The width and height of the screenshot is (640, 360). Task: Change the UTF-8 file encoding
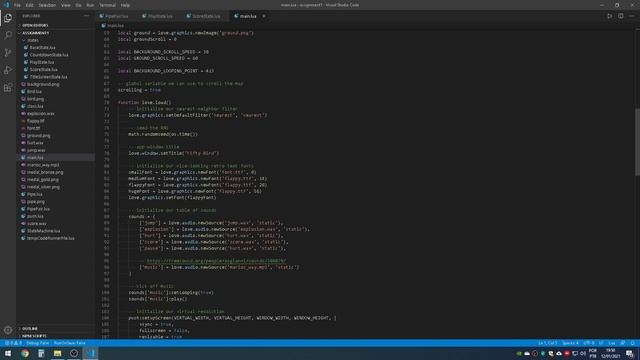[x=589, y=343]
